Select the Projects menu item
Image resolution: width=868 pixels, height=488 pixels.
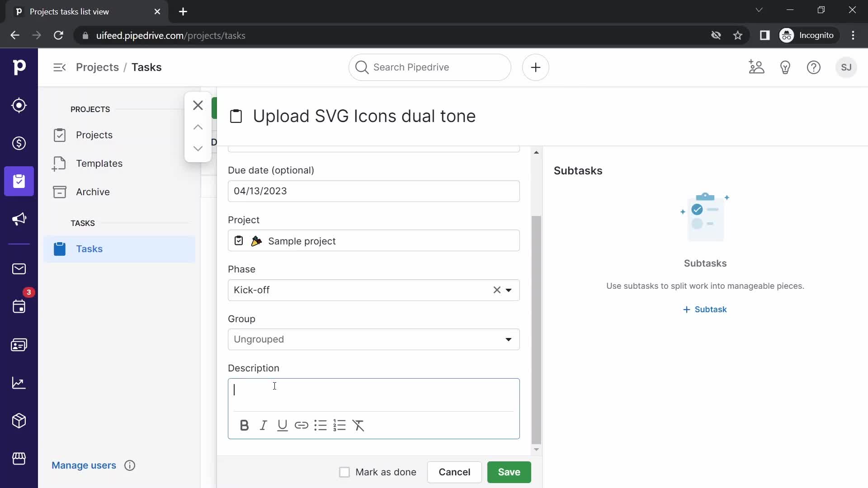94,135
